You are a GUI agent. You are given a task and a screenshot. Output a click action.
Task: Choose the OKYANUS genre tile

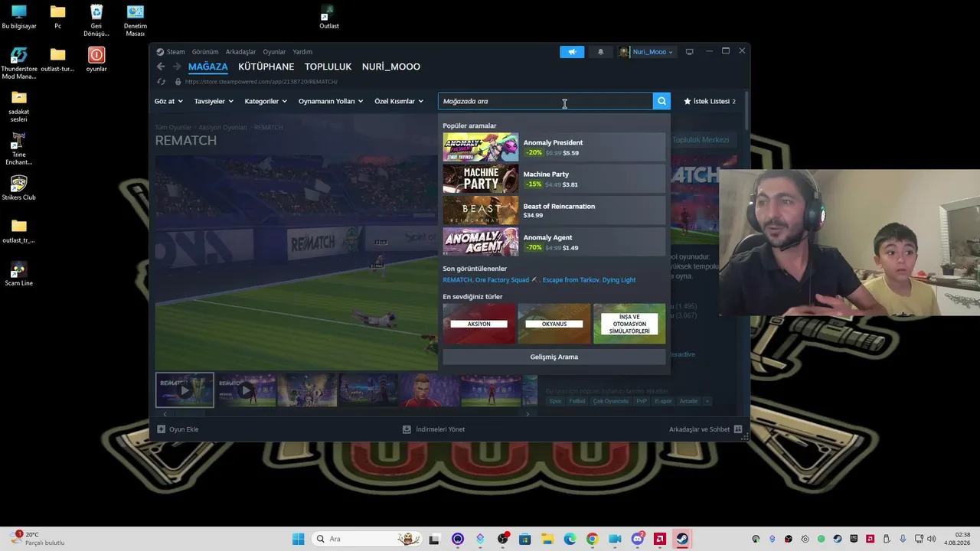pos(554,324)
